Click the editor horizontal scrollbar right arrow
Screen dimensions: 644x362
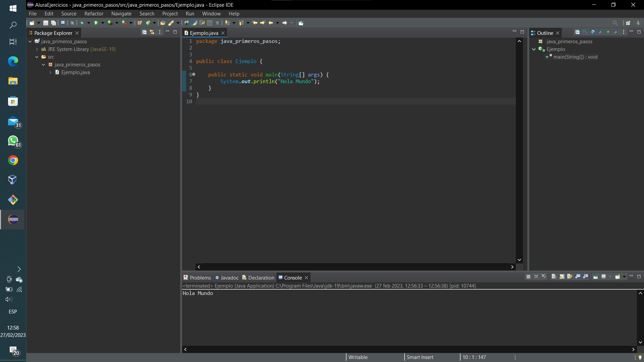pyautogui.click(x=512, y=267)
